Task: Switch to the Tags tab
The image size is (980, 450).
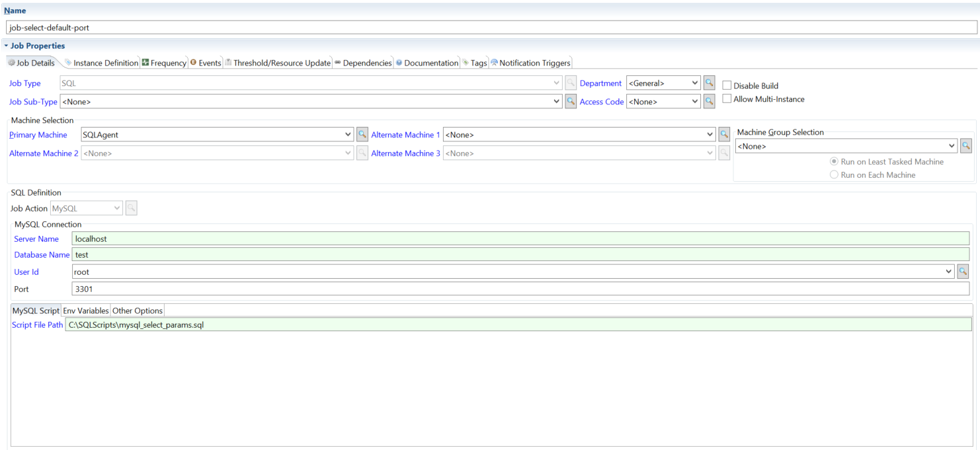Action: click(474, 63)
